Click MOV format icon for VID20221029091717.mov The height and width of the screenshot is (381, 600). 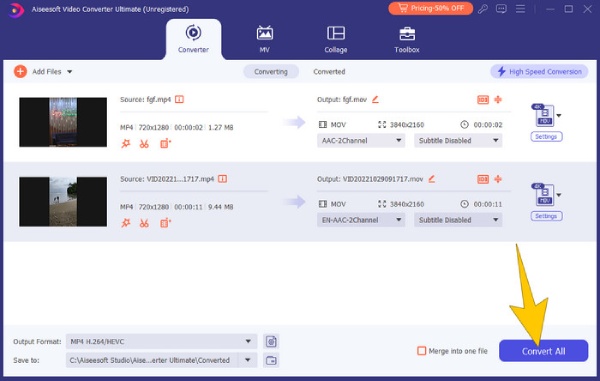[543, 195]
